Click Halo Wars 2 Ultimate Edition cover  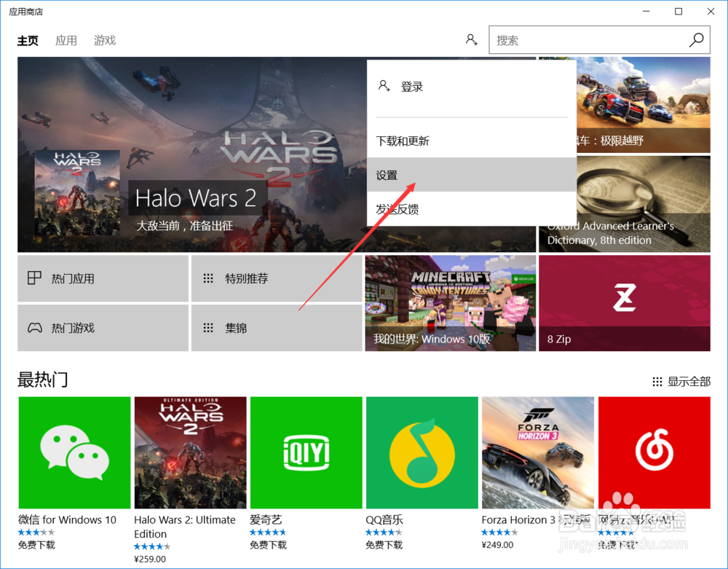[x=190, y=452]
